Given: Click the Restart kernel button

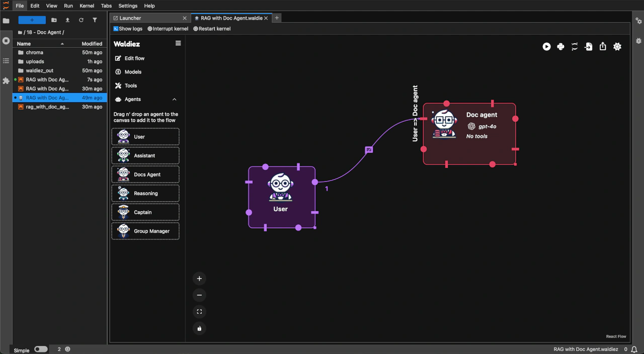Looking at the screenshot, I should pos(212,29).
